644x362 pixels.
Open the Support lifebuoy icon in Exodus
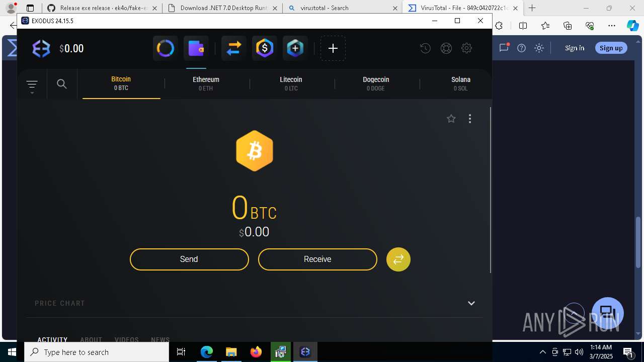tap(446, 48)
